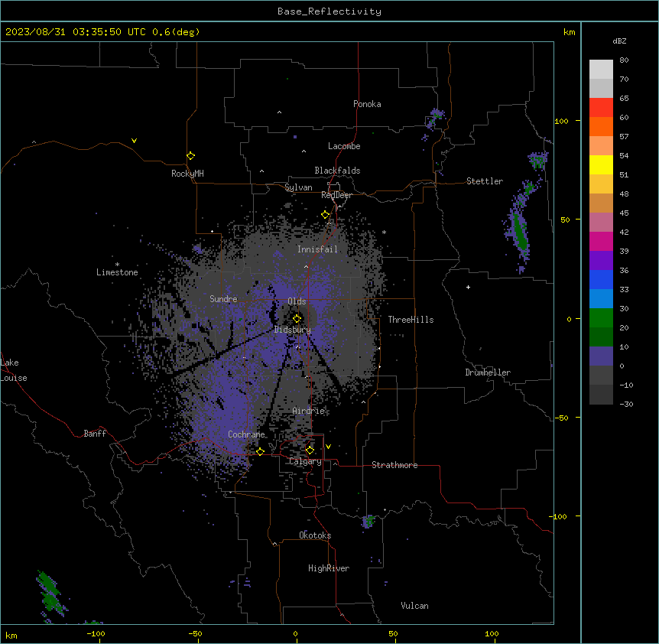Click the Calgary city label
The image size is (659, 644).
point(306,461)
